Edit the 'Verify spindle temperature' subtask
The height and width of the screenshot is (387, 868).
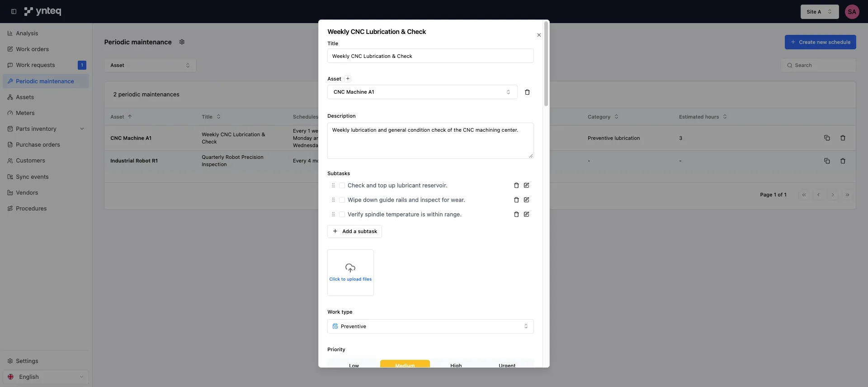click(527, 215)
